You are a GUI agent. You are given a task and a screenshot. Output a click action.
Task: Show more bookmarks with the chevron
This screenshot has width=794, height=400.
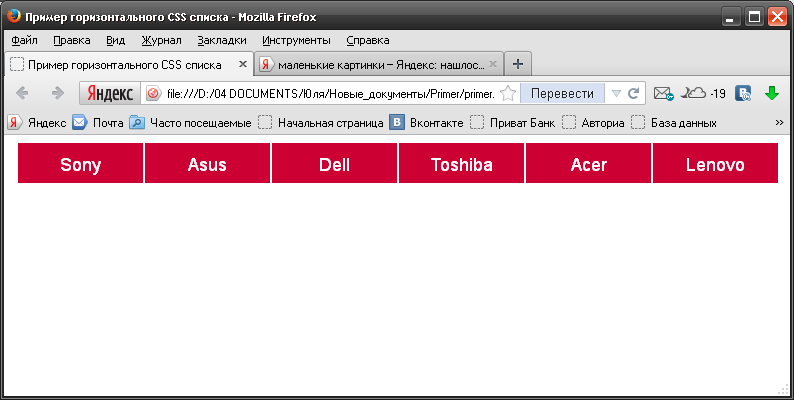pos(779,123)
